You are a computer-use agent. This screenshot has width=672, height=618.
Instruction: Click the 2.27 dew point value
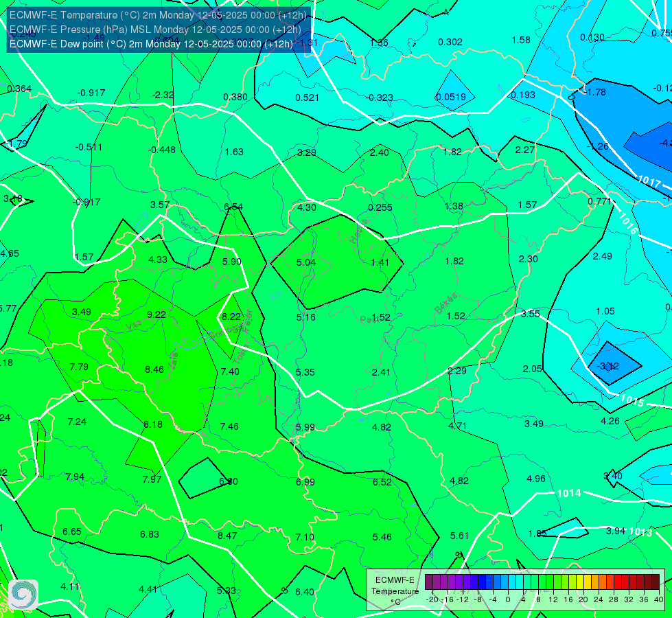pyautogui.click(x=525, y=150)
